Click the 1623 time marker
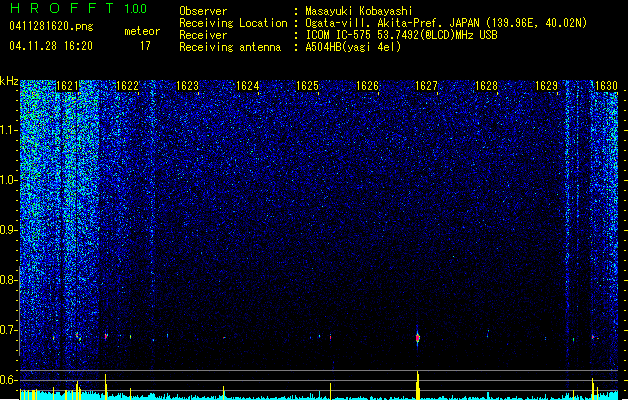This screenshot has width=629, height=400. 187,86
